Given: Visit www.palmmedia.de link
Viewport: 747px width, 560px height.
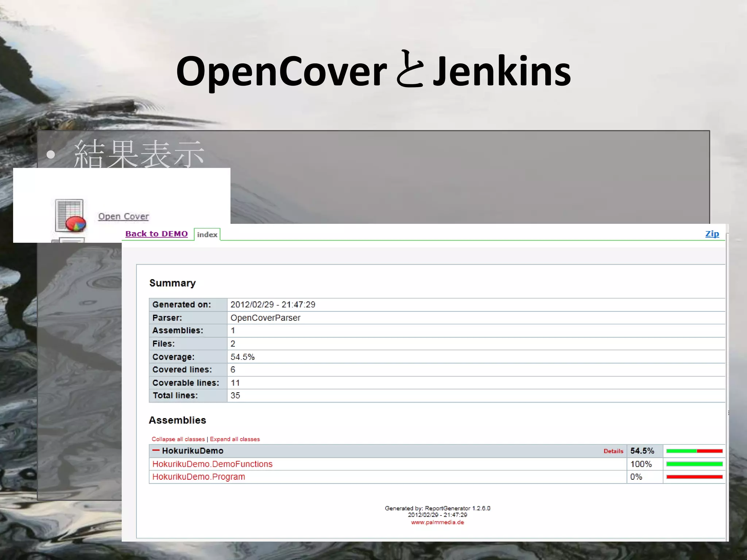Looking at the screenshot, I should click(437, 522).
